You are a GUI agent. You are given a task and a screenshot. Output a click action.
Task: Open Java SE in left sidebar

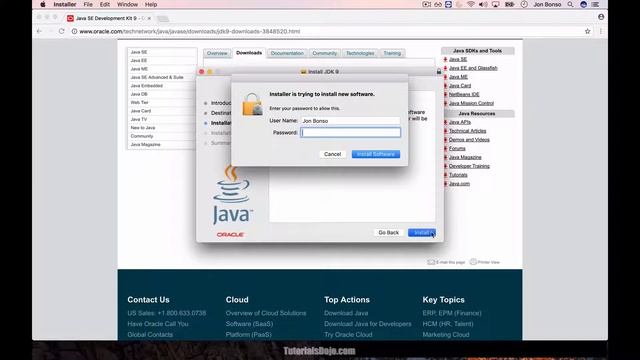point(139,52)
